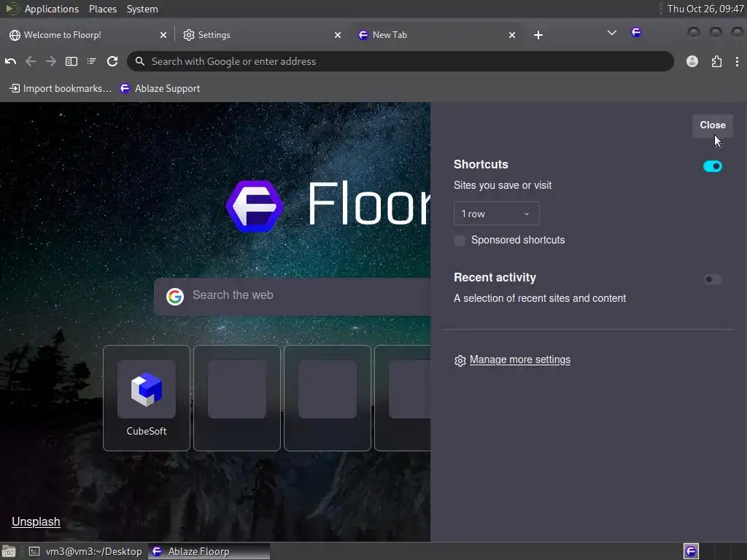Open the reader list icon in toolbar
Viewport: 747px width, 560px height.
coord(91,61)
